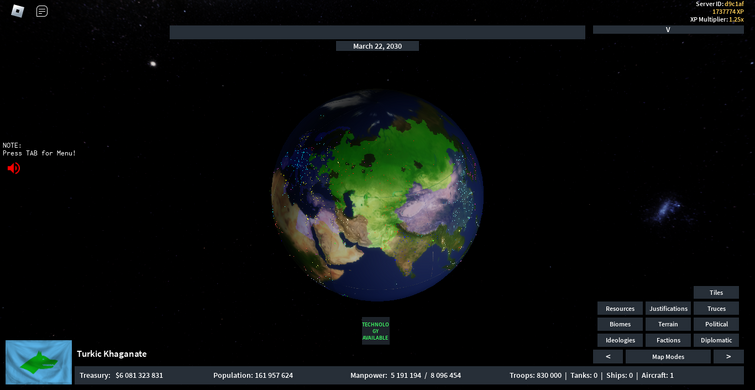
Task: Expand the top-right V collapse bar
Action: tap(668, 29)
